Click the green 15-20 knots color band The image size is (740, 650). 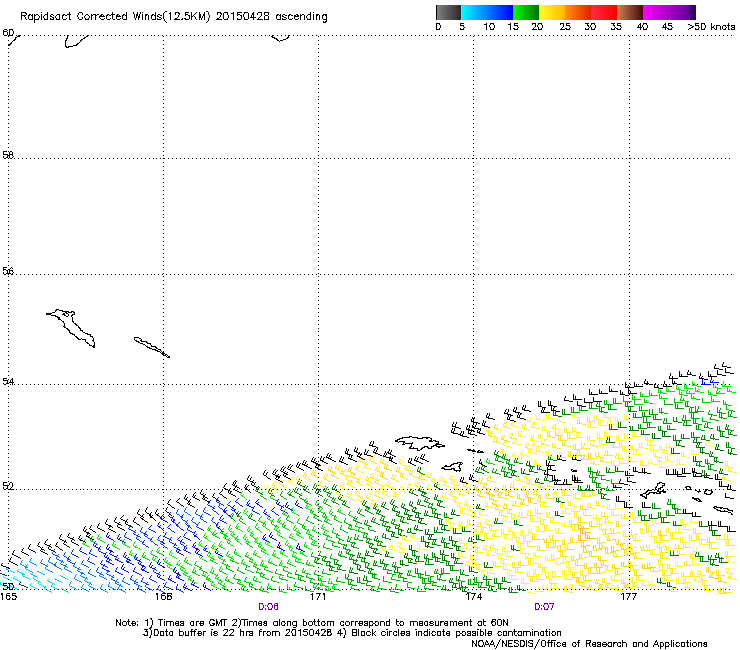[x=526, y=12]
